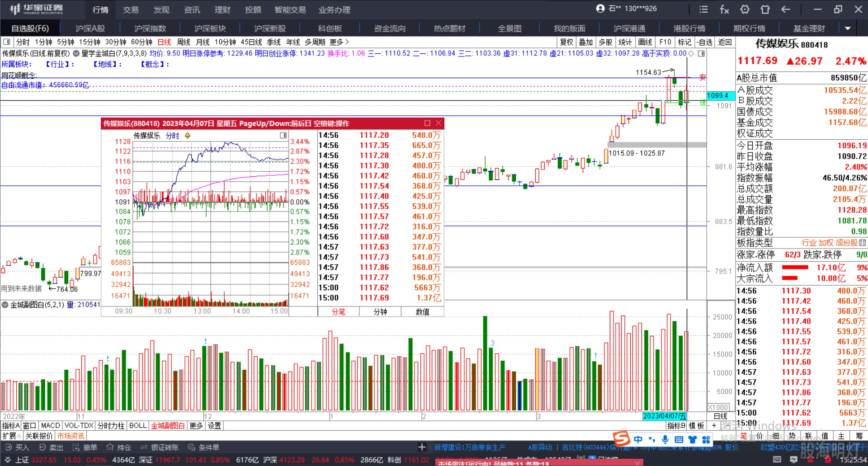Click the 2023/04/07 date marker on time axis
The width and height of the screenshot is (868, 466).
[x=665, y=416]
